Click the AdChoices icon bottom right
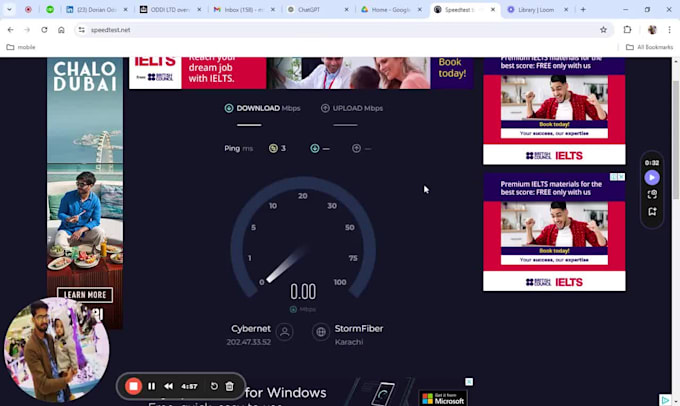The width and height of the screenshot is (680, 406). pyautogui.click(x=665, y=400)
